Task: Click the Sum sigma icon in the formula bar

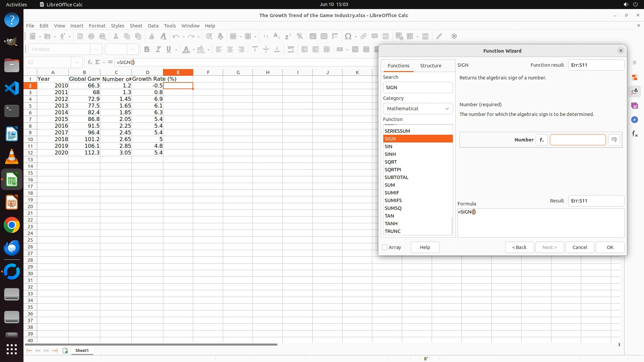Action: pos(98,62)
